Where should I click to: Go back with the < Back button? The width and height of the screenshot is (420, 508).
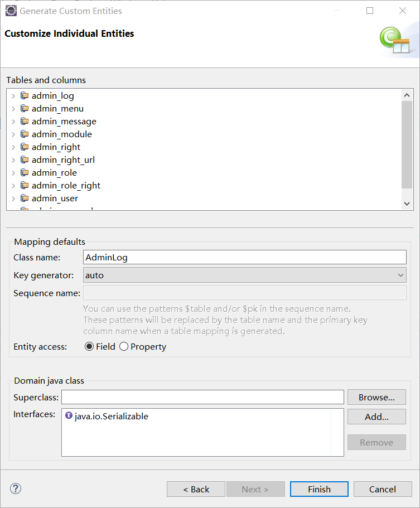coord(196,489)
